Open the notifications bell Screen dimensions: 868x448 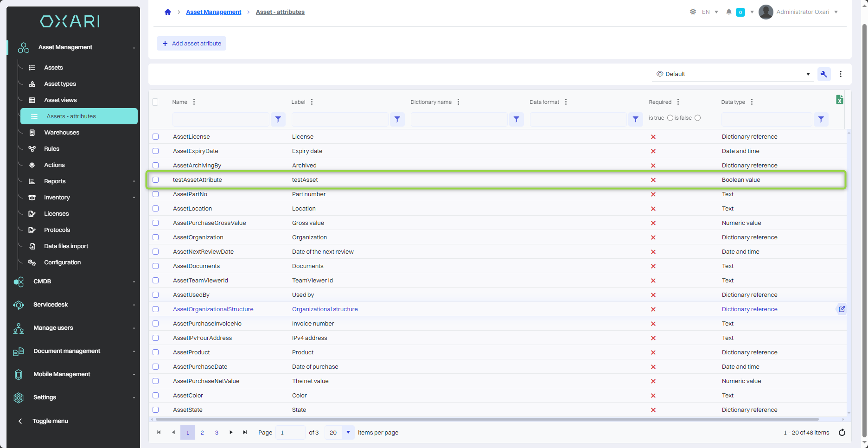(x=729, y=12)
